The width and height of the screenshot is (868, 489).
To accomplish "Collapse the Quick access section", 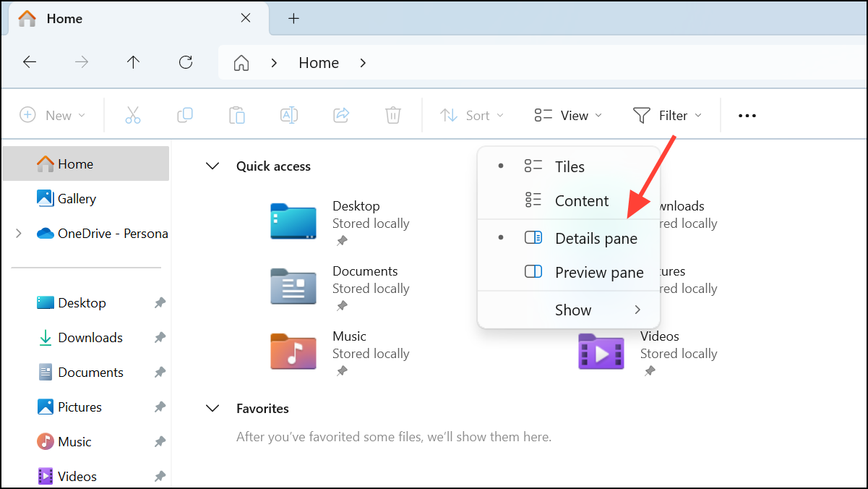I will (212, 166).
